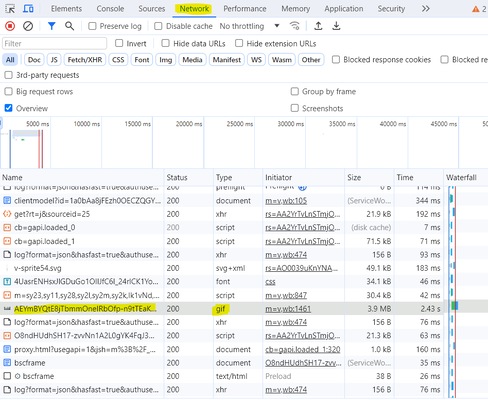The height and width of the screenshot is (400, 488).
Task: Filter requests by Img type
Action: (x=165, y=60)
